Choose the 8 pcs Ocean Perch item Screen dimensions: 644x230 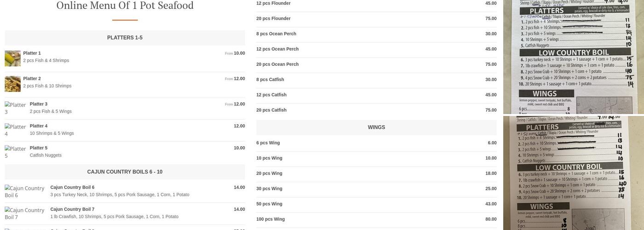point(276,34)
